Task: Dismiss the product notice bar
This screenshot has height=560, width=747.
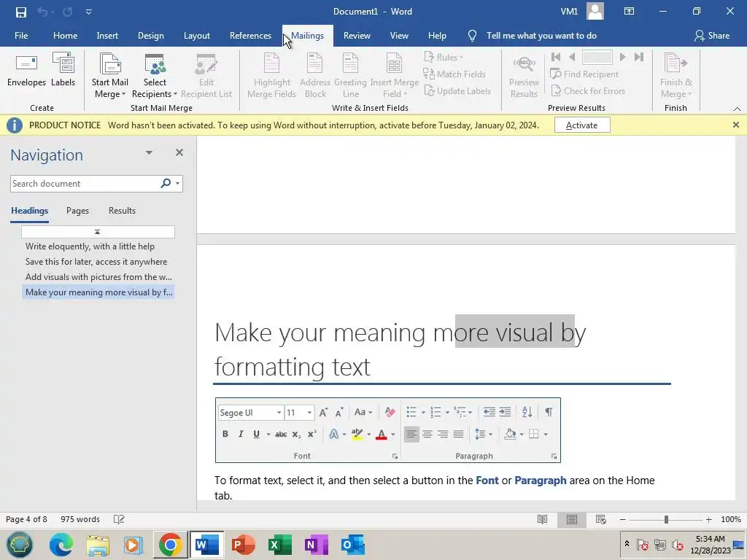Action: point(735,125)
